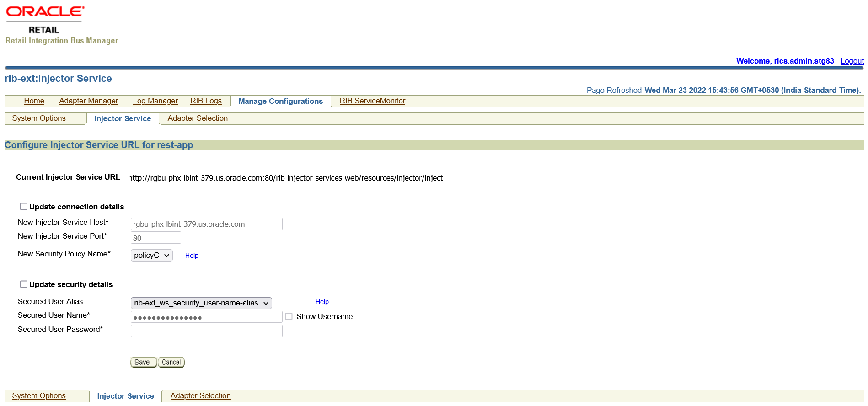
Task: Expand the Secured User Alias dropdown
Action: pyautogui.click(x=201, y=303)
